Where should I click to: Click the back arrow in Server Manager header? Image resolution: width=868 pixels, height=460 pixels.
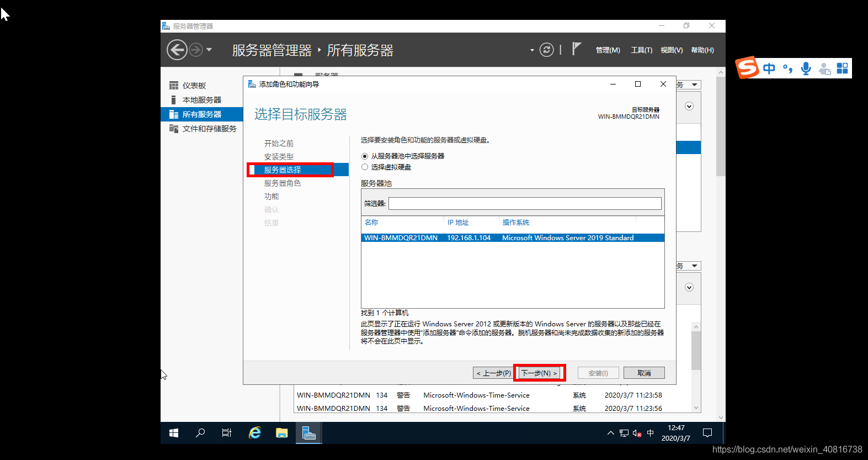tap(177, 50)
